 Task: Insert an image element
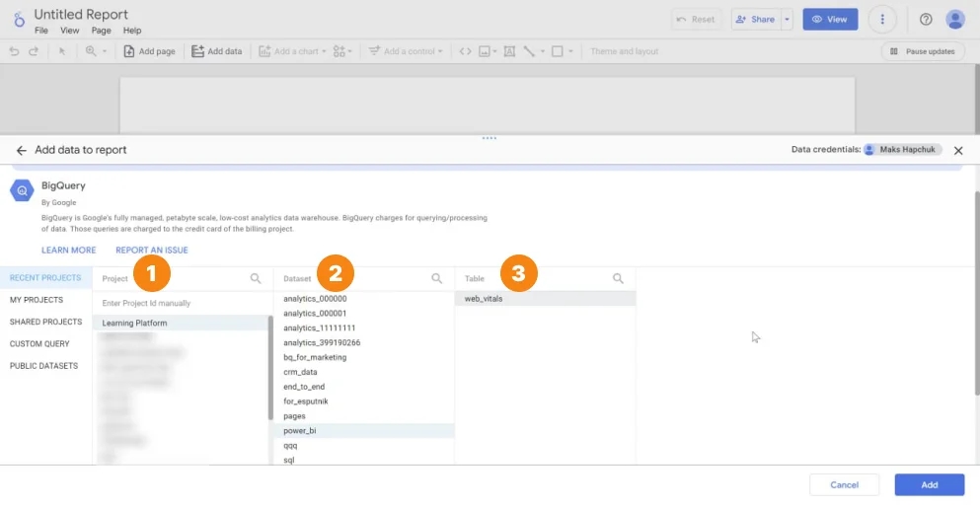[x=485, y=51]
